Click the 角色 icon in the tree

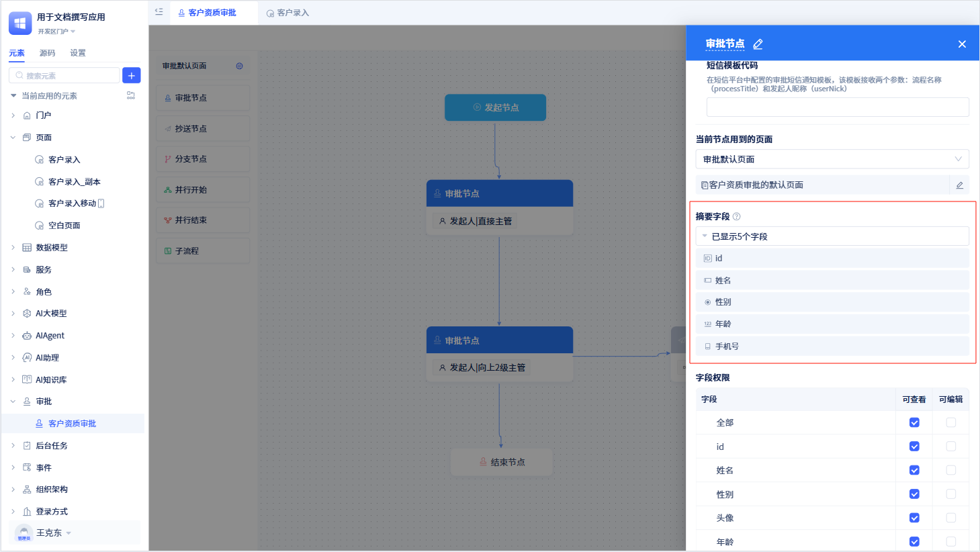tap(27, 291)
